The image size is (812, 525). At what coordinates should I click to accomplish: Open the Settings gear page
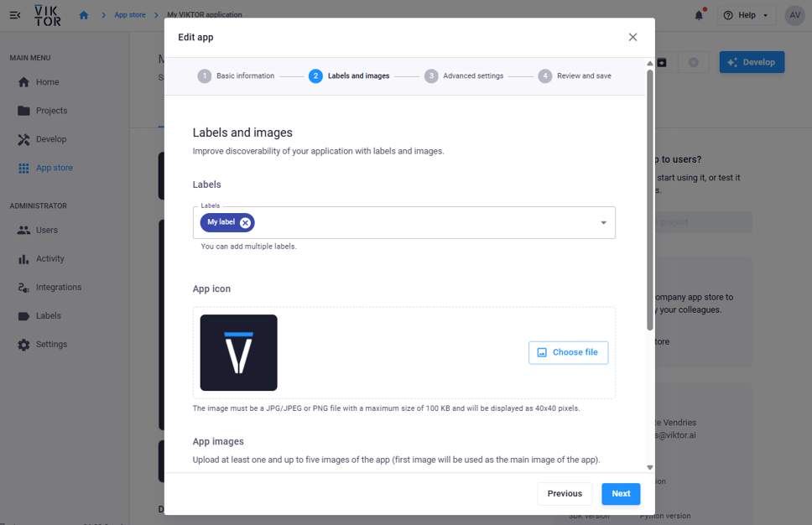coord(51,344)
